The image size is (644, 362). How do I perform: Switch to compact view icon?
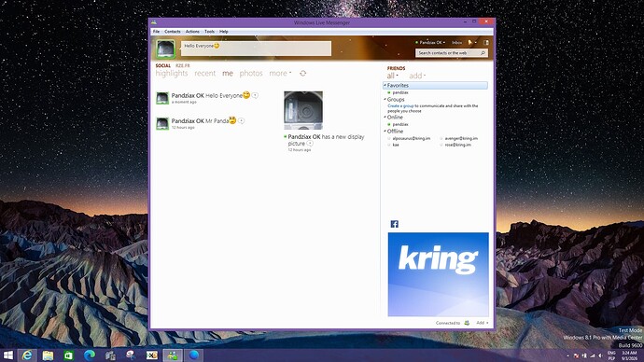pyautogui.click(x=486, y=42)
